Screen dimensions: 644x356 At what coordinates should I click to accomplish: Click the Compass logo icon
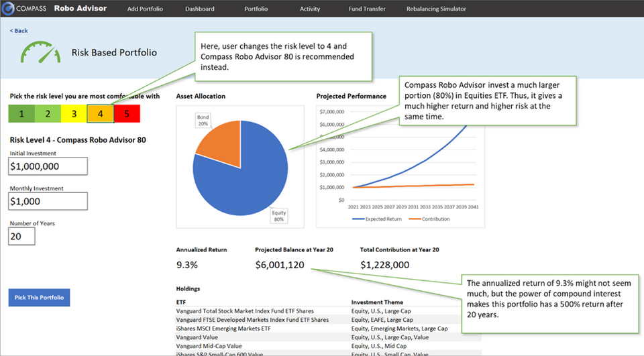[8, 8]
